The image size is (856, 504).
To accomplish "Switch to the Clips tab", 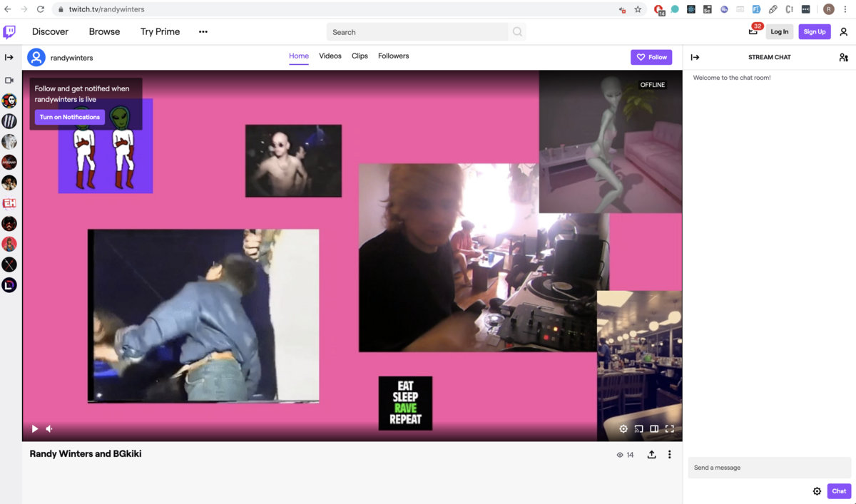I will click(360, 56).
